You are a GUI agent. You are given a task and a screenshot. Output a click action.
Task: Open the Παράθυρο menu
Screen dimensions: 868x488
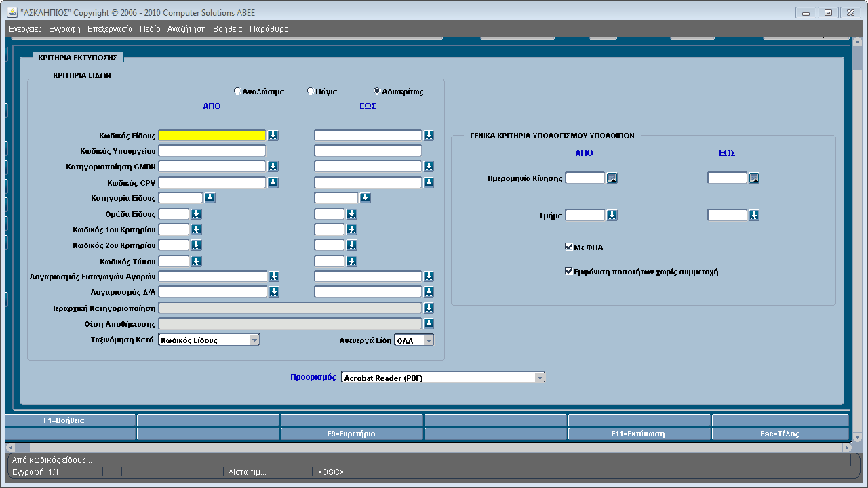269,29
